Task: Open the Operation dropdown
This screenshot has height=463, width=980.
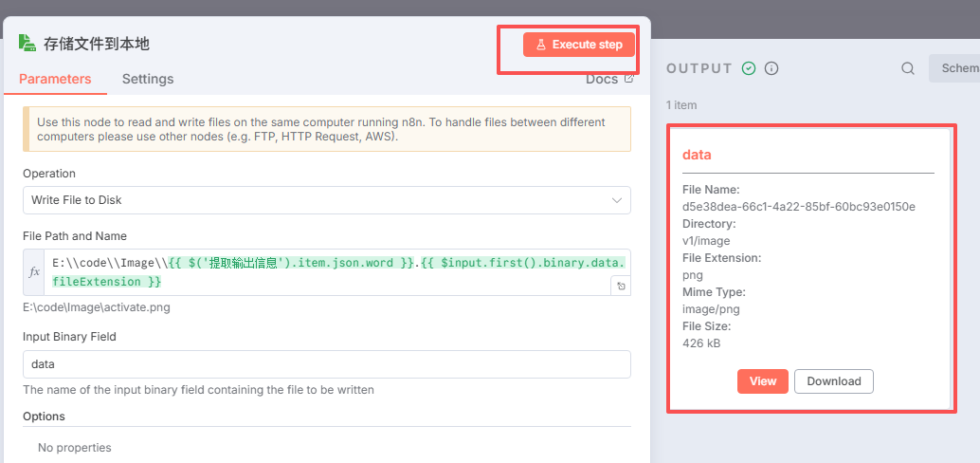Action: tap(326, 200)
